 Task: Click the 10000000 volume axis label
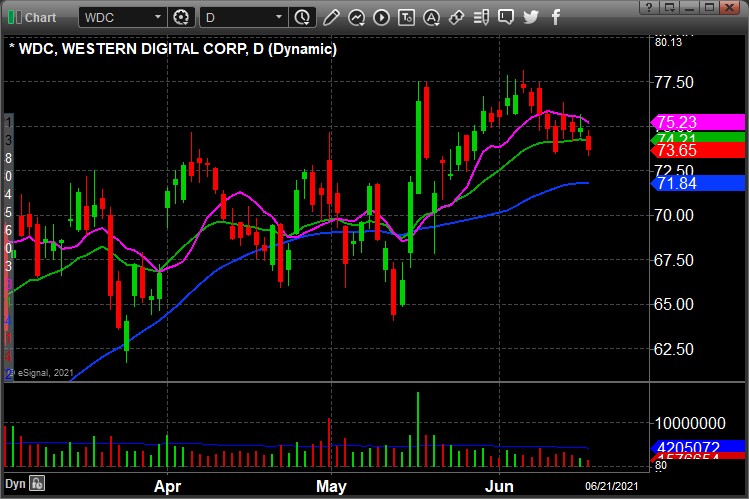pos(690,423)
